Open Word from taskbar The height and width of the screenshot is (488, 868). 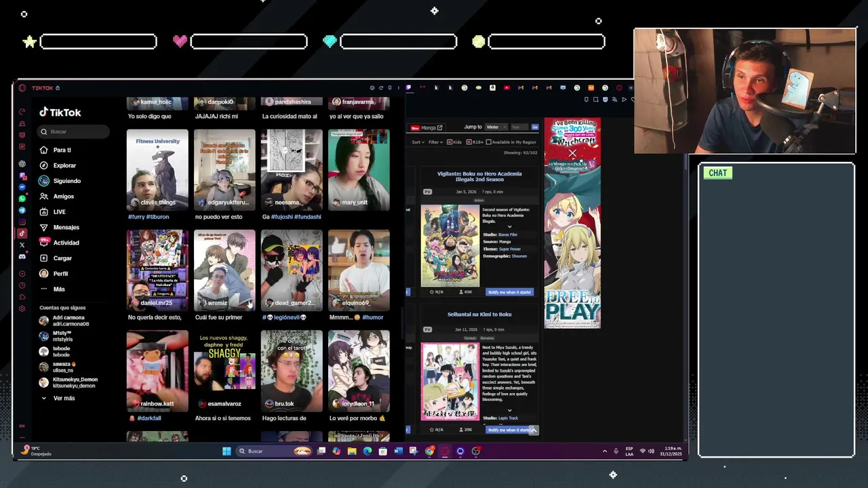tap(398, 451)
